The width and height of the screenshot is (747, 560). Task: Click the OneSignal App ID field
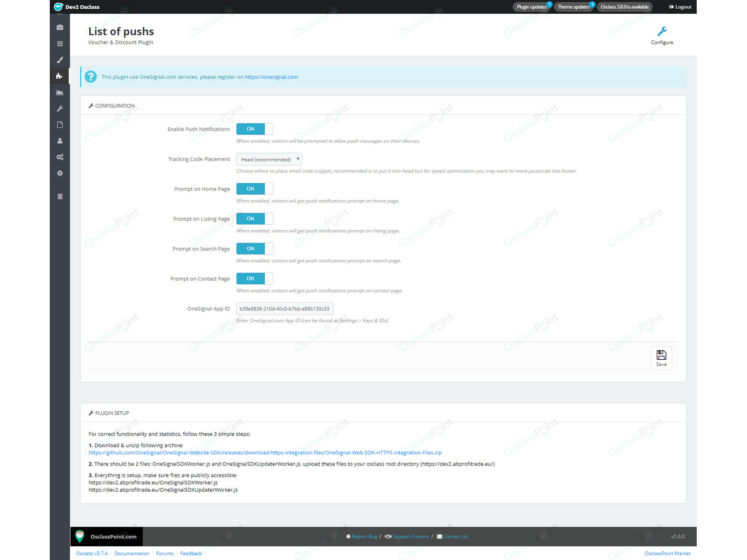point(284,309)
